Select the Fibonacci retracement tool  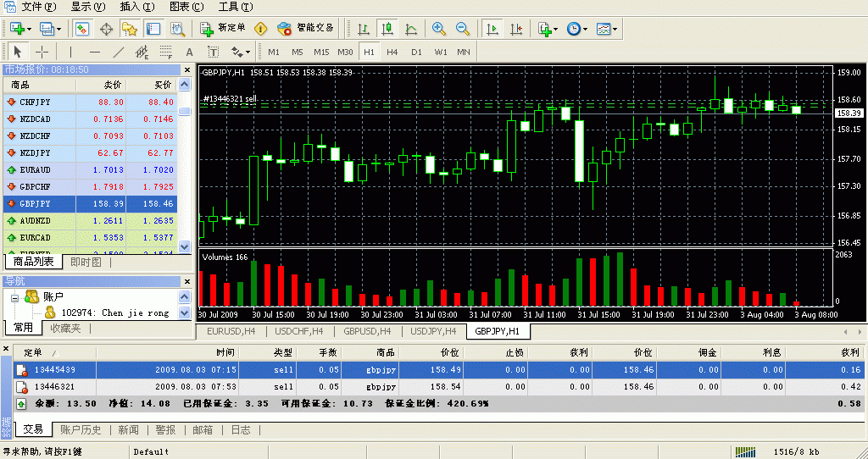[x=165, y=52]
